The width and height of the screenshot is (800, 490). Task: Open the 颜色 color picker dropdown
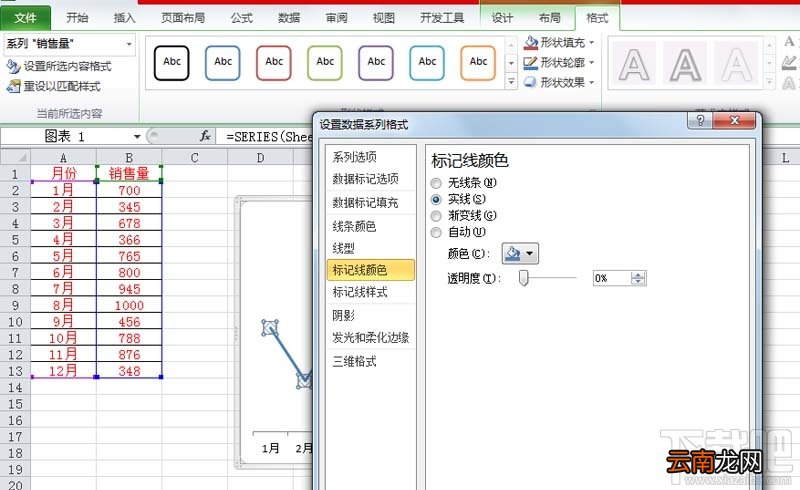tap(520, 253)
